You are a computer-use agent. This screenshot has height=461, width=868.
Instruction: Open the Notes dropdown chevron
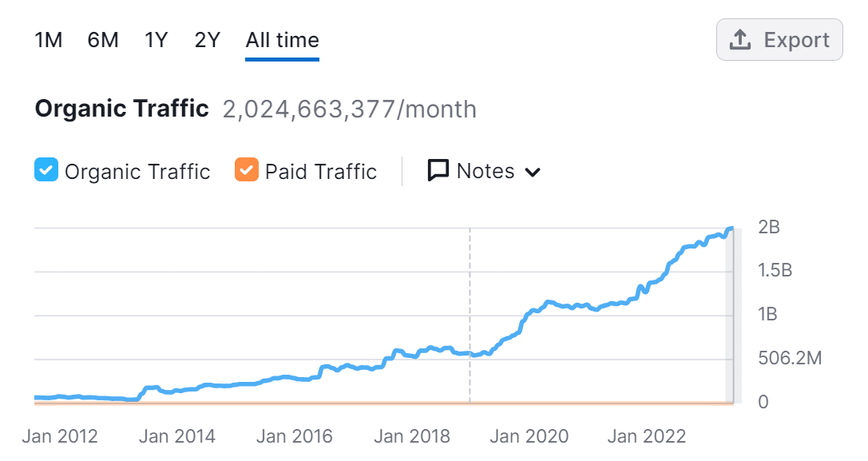(533, 171)
